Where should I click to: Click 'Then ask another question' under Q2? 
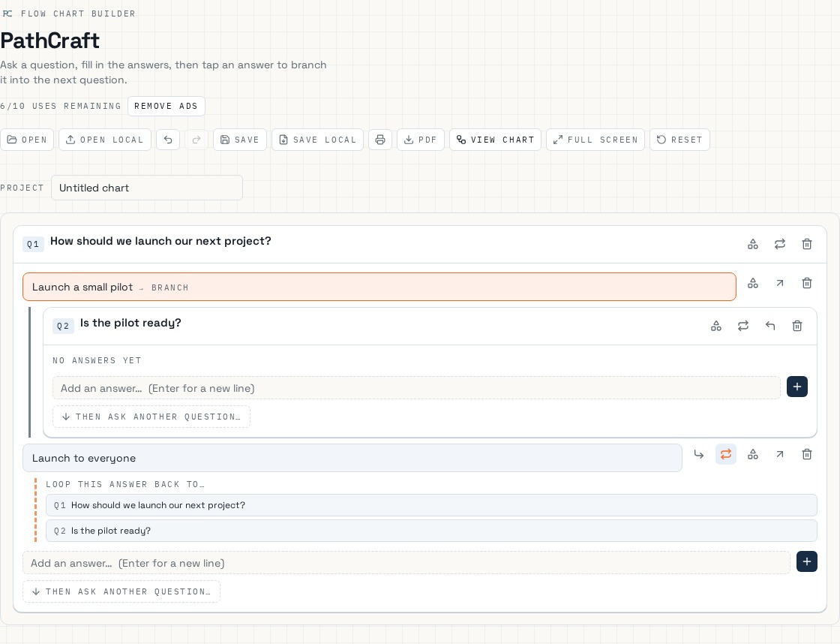click(x=151, y=417)
